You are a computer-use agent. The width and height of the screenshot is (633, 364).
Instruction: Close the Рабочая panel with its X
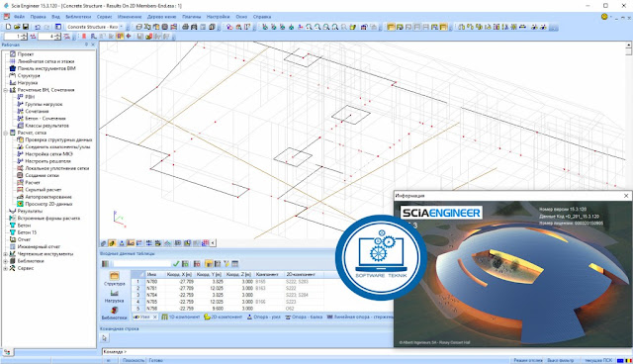93,45
